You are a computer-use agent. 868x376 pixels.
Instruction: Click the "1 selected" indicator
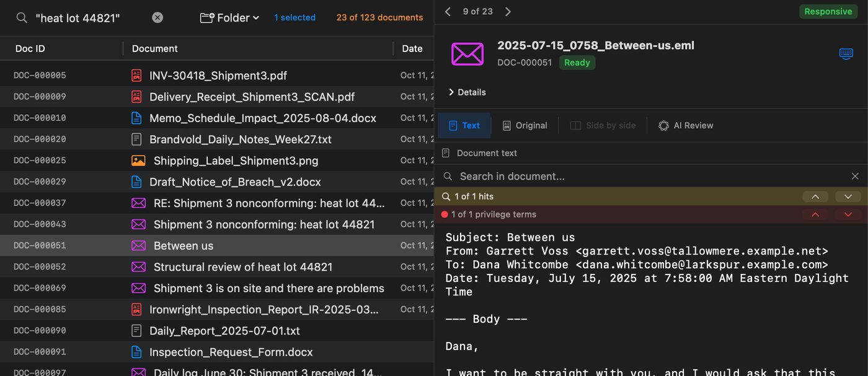[x=295, y=17]
